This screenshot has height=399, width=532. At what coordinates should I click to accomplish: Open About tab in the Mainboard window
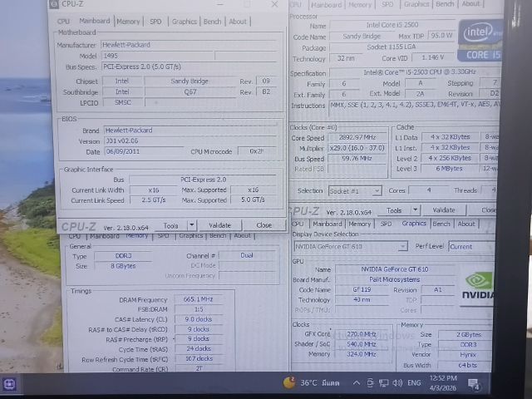pyautogui.click(x=238, y=22)
